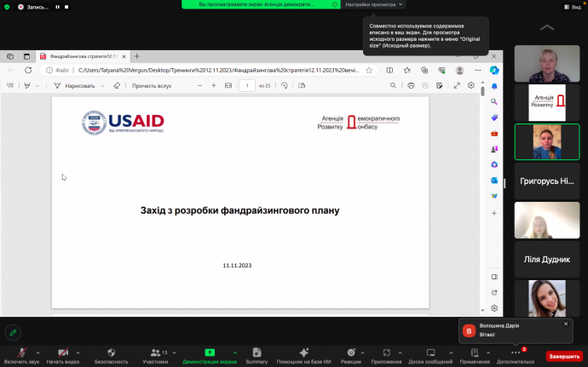Image resolution: width=588 pixels, height=367 pixels.
Task: Open split screen icon in browser toolbar
Action: click(x=389, y=70)
